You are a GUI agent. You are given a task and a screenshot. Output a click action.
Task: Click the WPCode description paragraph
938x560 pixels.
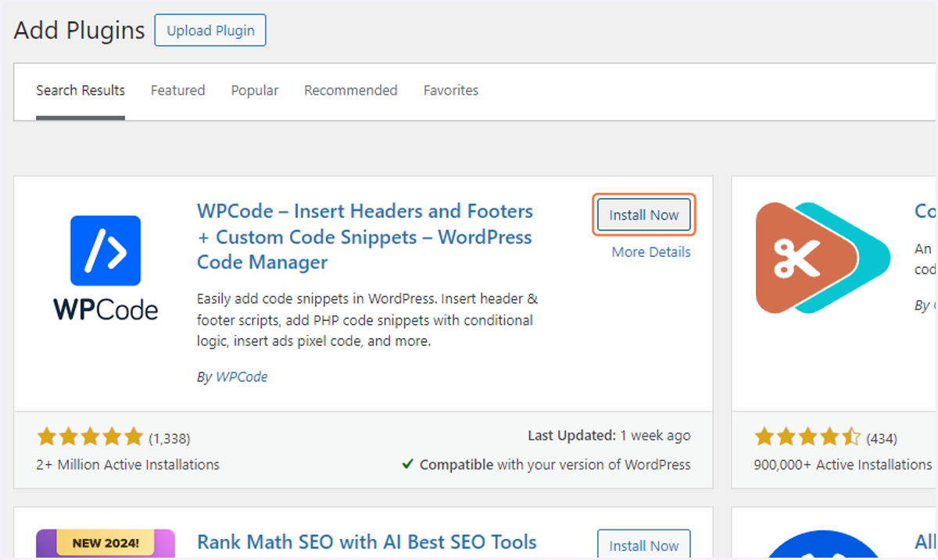point(367,320)
